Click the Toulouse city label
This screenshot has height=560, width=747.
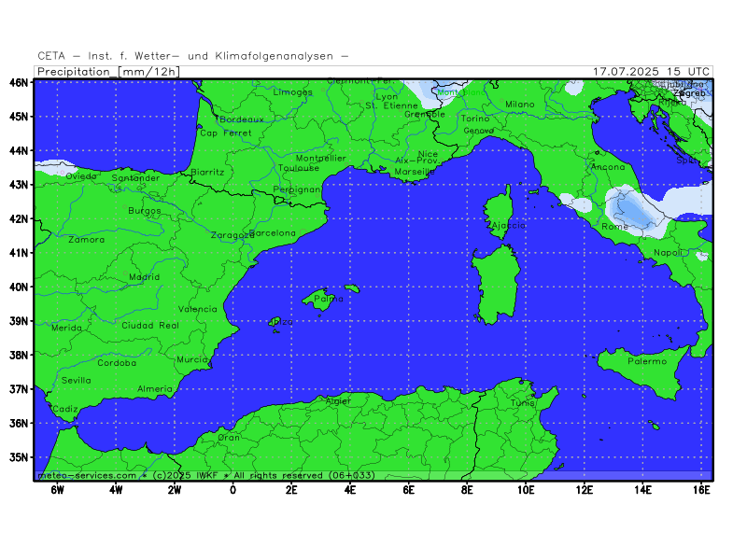click(299, 168)
